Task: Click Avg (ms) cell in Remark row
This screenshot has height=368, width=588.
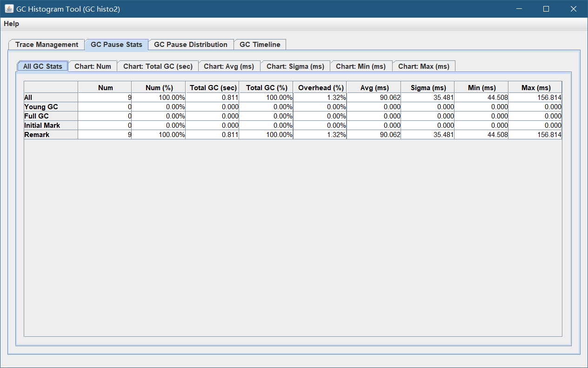Action: point(374,135)
